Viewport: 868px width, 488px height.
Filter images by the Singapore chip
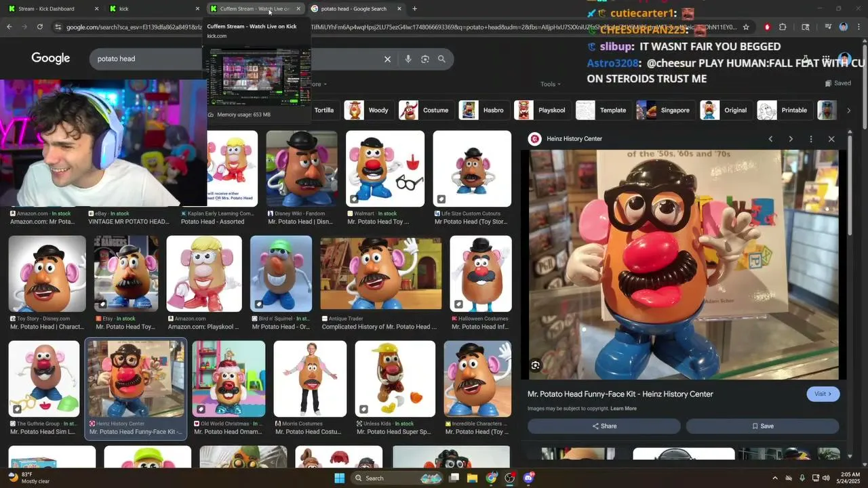click(x=665, y=110)
